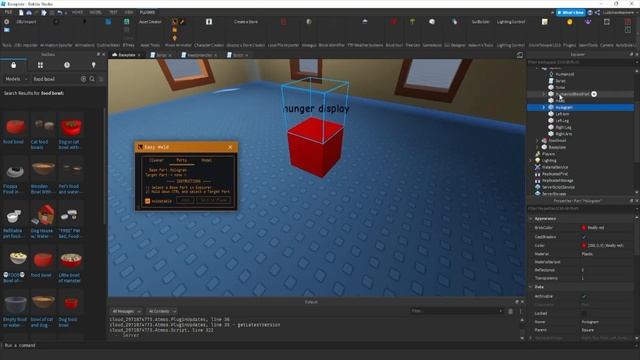Click the undo arrow in quick access bar
The image size is (640, 360).
pos(60,13)
